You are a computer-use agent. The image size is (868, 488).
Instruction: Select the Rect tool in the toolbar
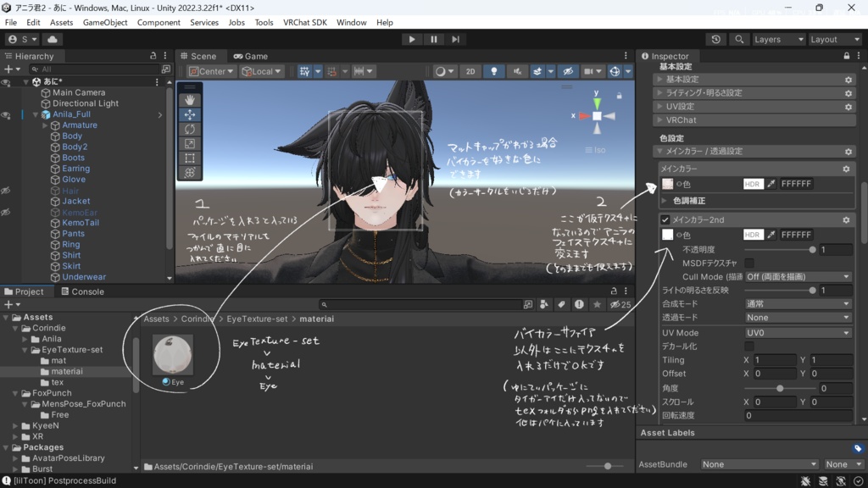[188, 156]
